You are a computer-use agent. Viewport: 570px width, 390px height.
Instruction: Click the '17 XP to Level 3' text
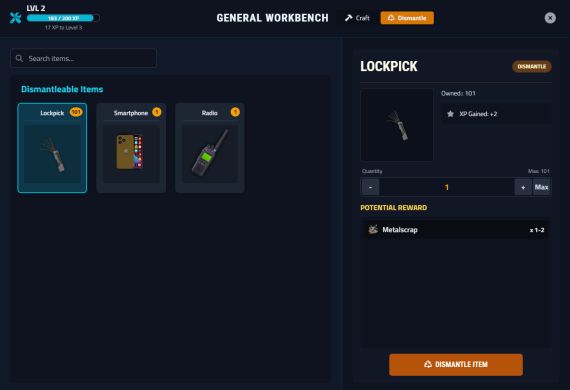[63, 28]
